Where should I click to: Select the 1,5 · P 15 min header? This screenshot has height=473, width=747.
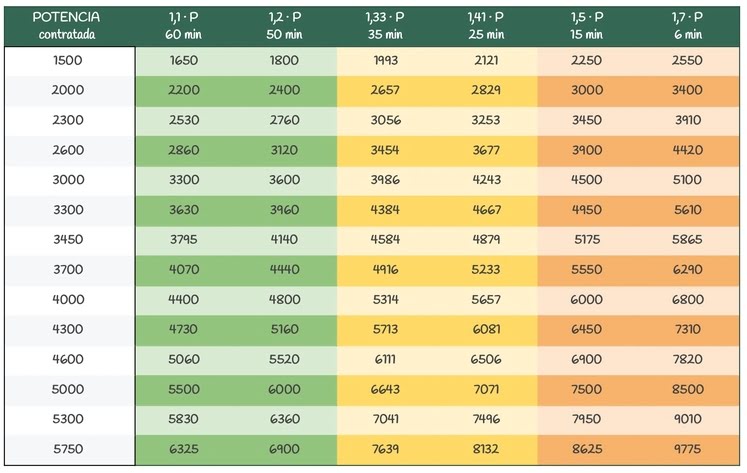point(586,25)
